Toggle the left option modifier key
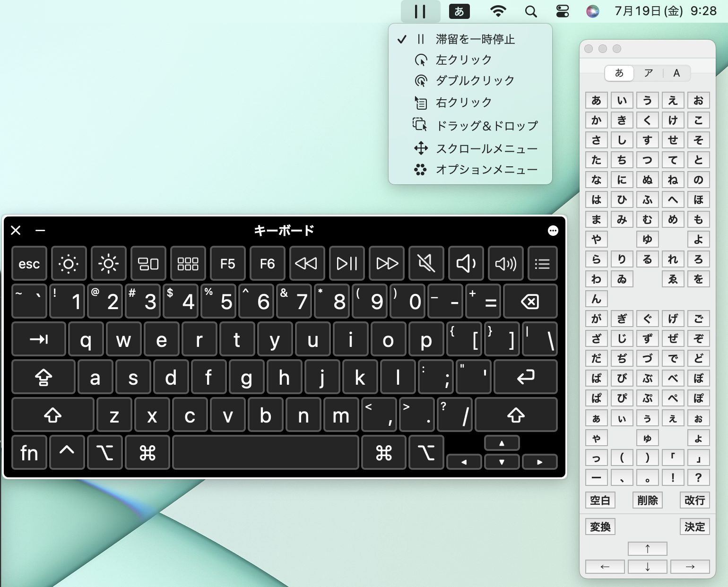This screenshot has width=728, height=587. click(105, 453)
